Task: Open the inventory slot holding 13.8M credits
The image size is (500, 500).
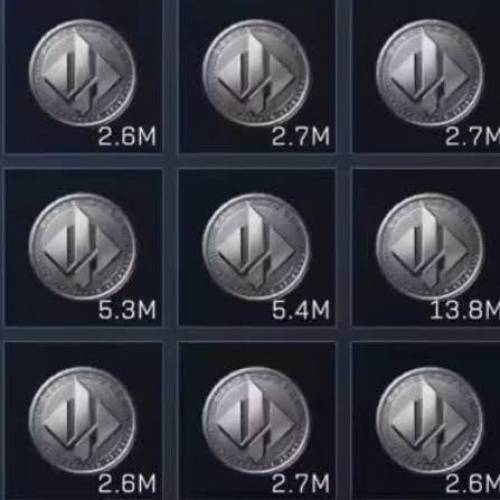Action: click(x=426, y=247)
